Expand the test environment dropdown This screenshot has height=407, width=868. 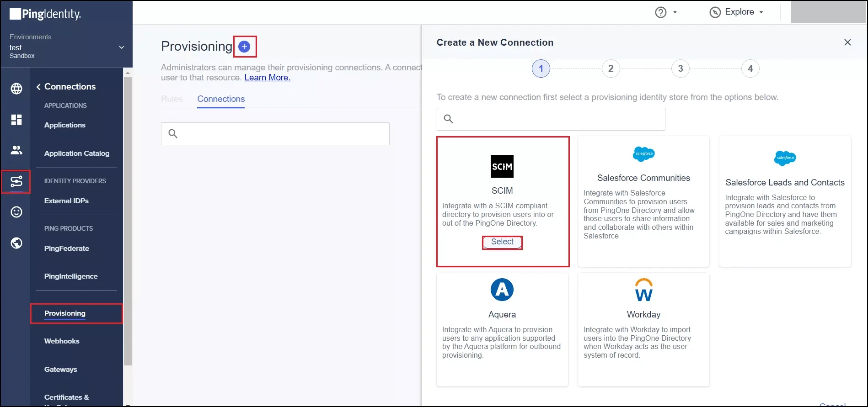point(122,48)
